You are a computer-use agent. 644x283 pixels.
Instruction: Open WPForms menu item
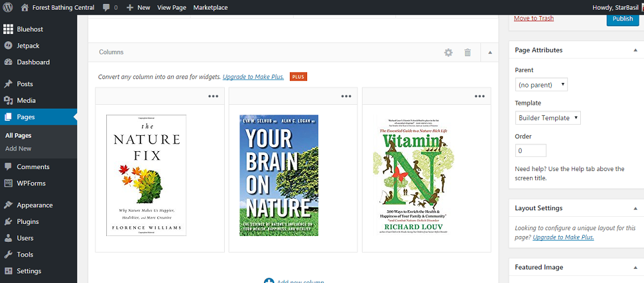(x=31, y=183)
